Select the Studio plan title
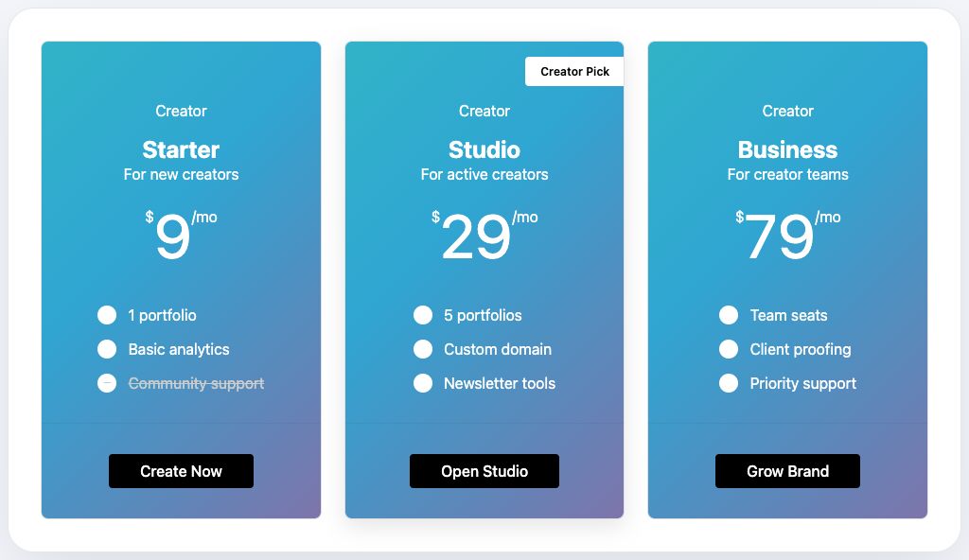969x560 pixels. pyautogui.click(x=484, y=149)
